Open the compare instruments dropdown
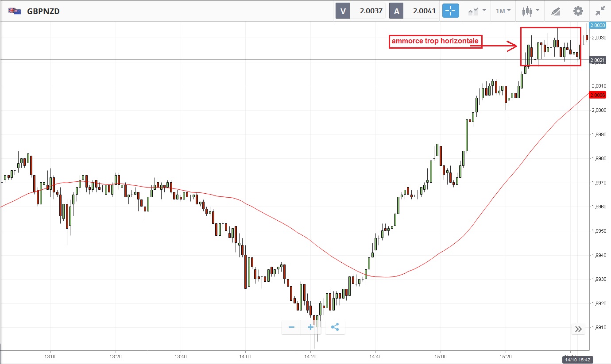611x364 pixels. (477, 11)
